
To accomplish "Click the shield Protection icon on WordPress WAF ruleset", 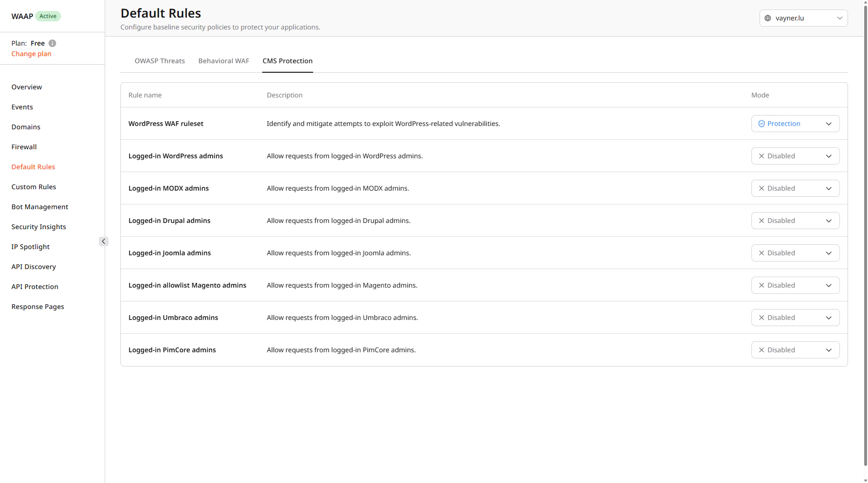I will [x=762, y=124].
